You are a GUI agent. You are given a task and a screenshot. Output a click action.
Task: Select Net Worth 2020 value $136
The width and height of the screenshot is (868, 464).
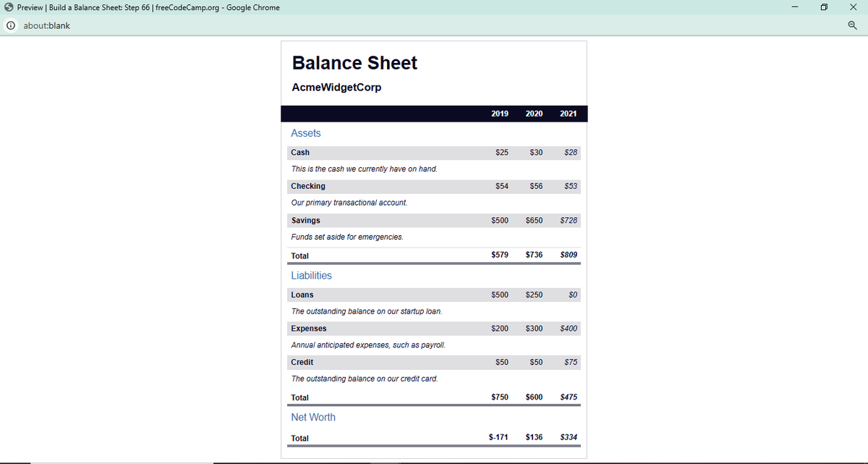(x=535, y=437)
